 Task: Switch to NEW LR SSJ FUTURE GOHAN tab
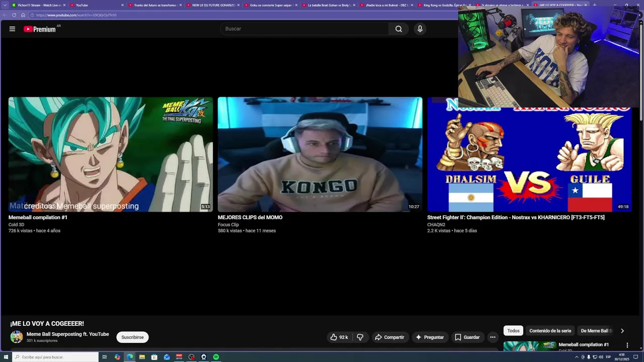tap(213, 5)
